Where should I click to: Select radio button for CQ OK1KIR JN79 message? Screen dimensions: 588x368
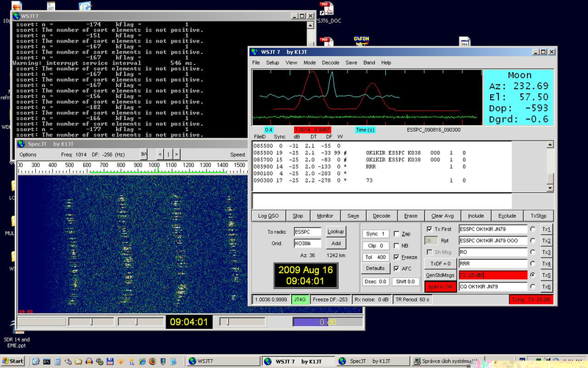coord(532,287)
